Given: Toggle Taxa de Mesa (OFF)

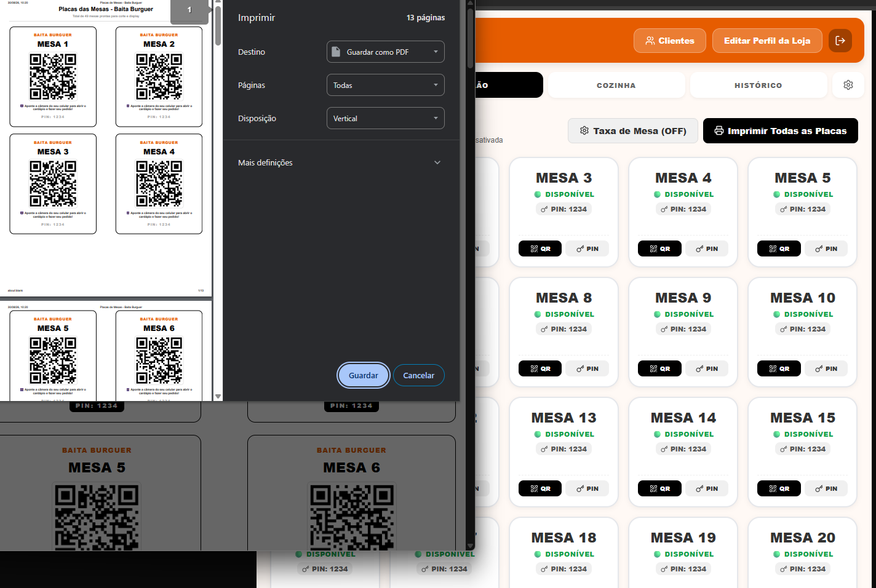Looking at the screenshot, I should [633, 130].
